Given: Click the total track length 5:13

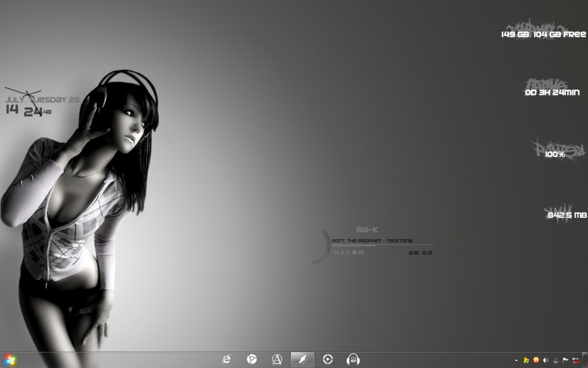Looking at the screenshot, I should click(x=427, y=253).
